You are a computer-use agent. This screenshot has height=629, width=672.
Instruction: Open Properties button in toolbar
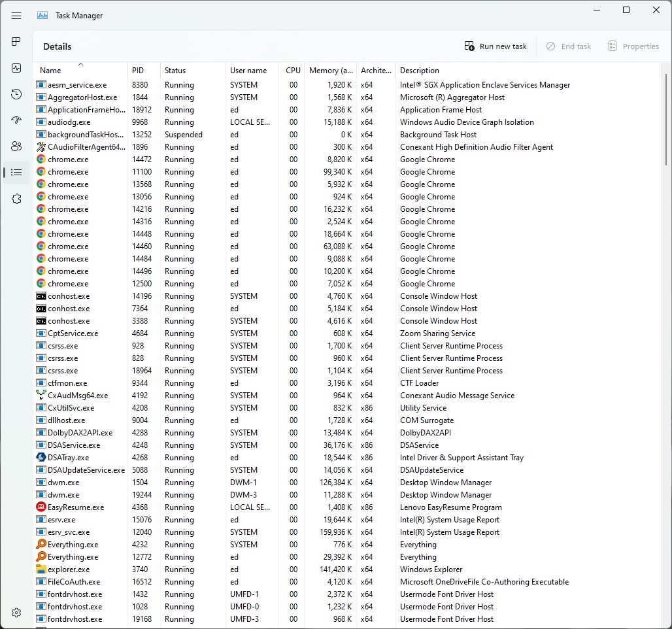pos(633,46)
